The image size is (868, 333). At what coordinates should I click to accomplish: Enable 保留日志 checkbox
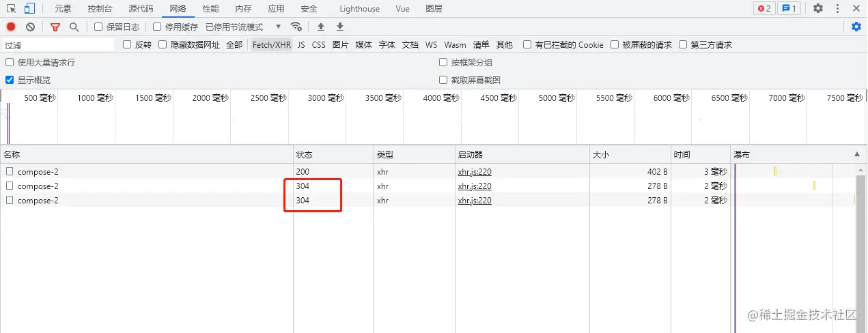(x=98, y=27)
